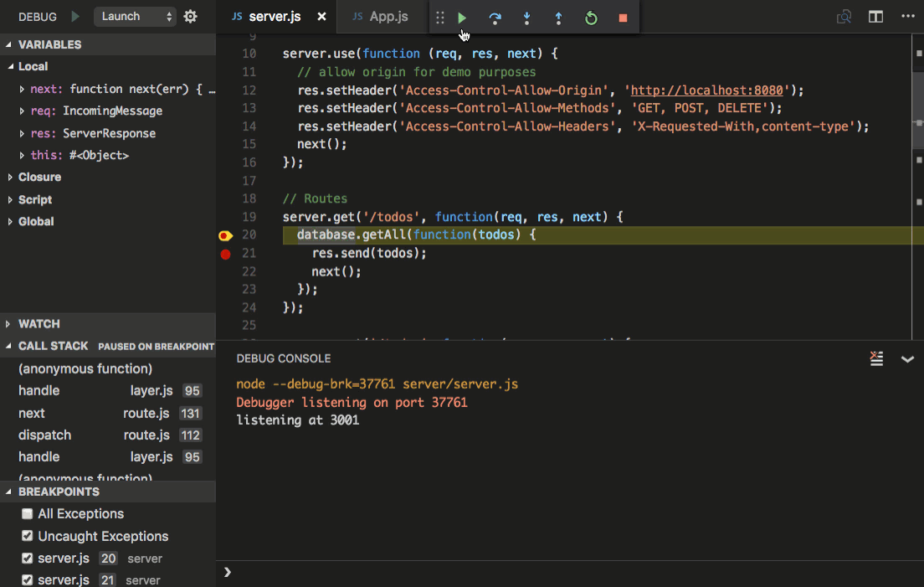Viewport: 924px width, 587px height.
Task: Select the handle layer.js call stack frame
Action: 39,390
